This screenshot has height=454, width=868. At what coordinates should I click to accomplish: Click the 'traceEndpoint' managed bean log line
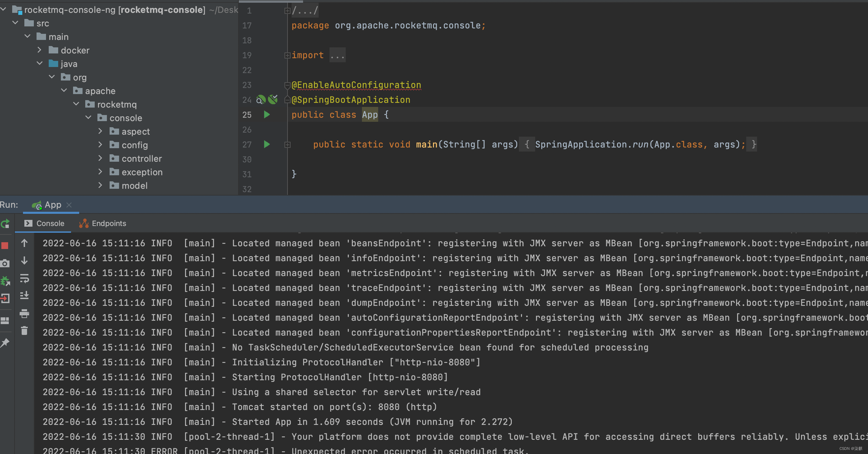coord(455,288)
